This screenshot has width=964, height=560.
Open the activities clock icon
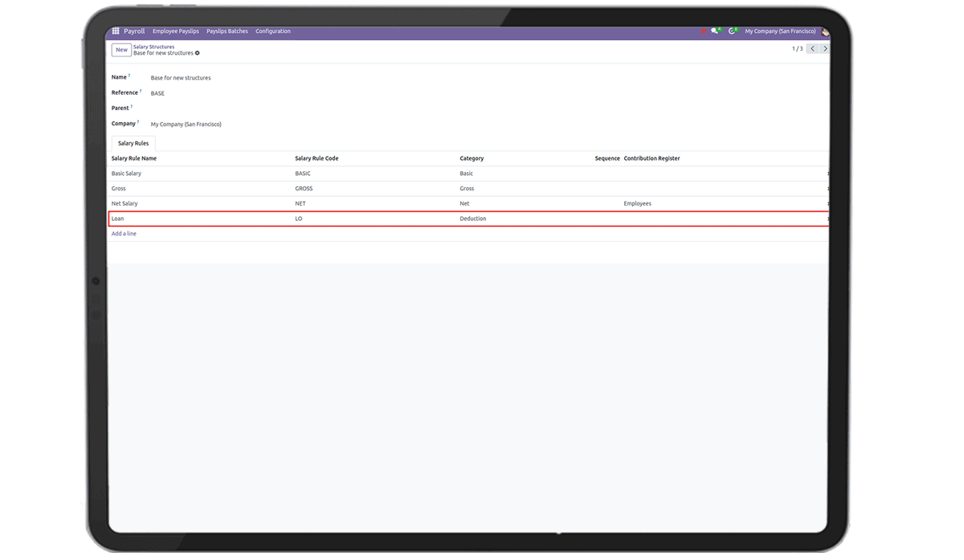[732, 31]
